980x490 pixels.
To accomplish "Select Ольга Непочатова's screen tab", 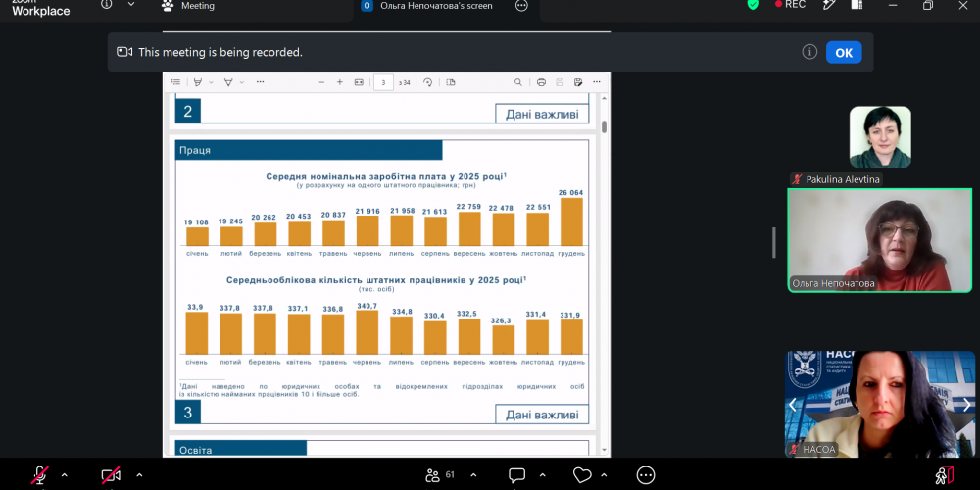I will [x=436, y=6].
